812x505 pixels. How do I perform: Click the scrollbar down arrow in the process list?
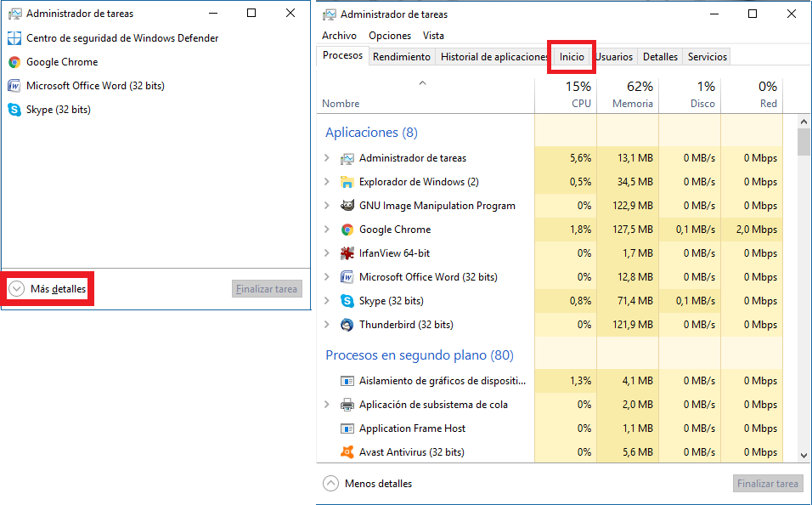point(804,456)
